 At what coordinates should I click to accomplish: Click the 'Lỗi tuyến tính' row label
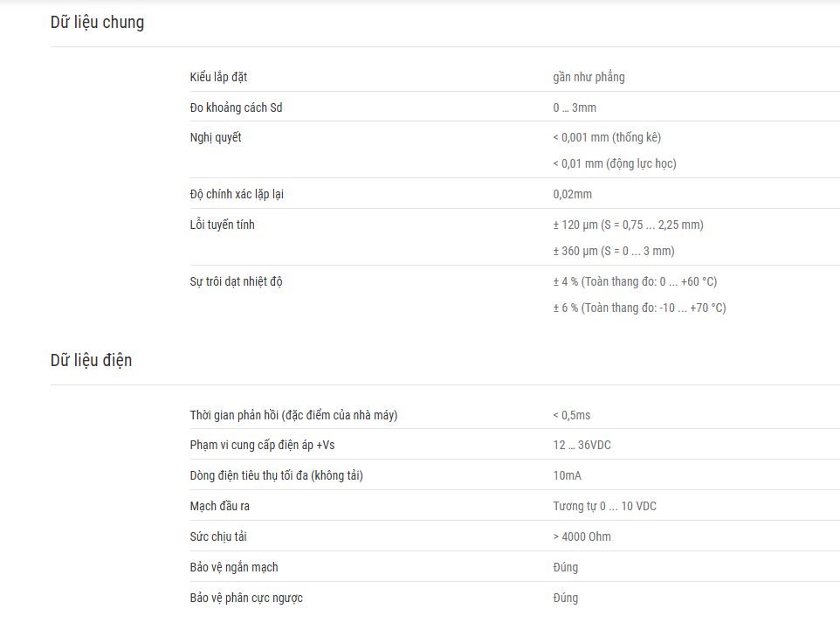(223, 225)
